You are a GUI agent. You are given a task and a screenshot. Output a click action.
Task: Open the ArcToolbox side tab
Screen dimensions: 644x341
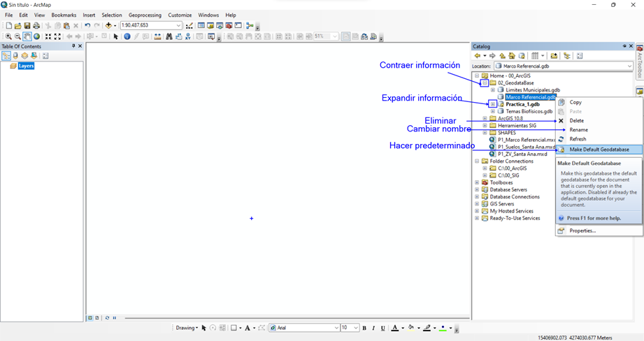pyautogui.click(x=640, y=61)
